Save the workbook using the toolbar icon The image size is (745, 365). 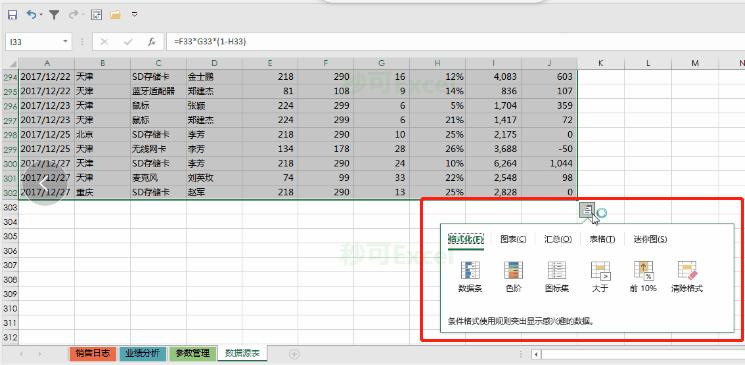coord(12,15)
